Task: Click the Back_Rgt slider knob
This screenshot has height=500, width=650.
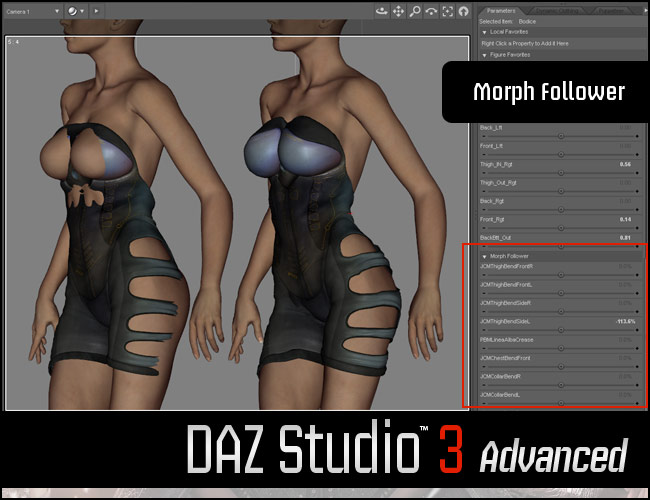Action: [561, 209]
